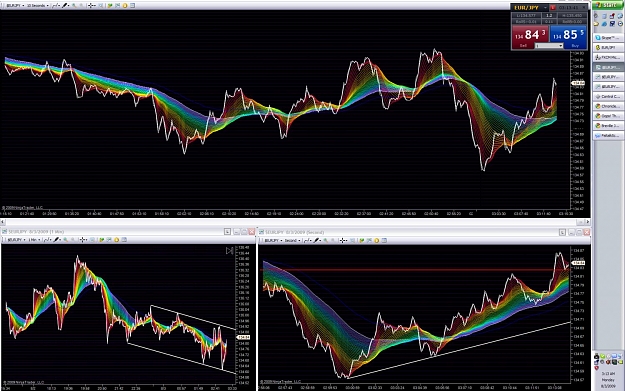Open instrument dropdown in the 1 Min chart
The image size is (625, 391).
(x=16, y=240)
